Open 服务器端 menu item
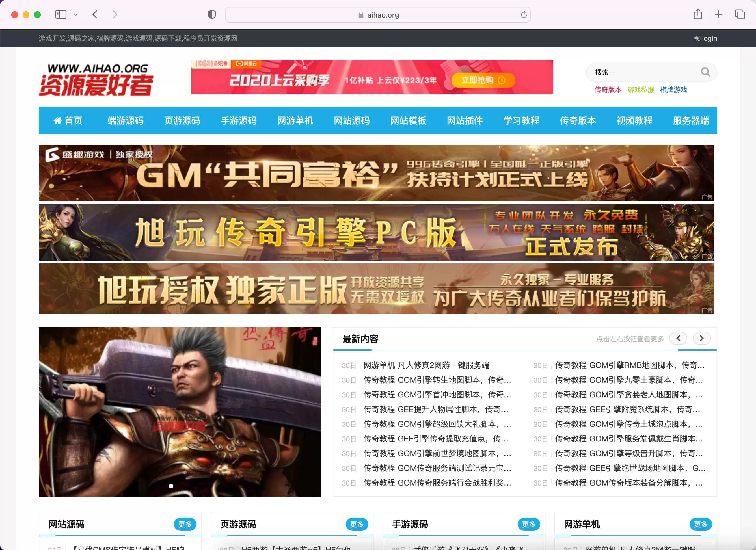The width and height of the screenshot is (756, 550). 691,120
